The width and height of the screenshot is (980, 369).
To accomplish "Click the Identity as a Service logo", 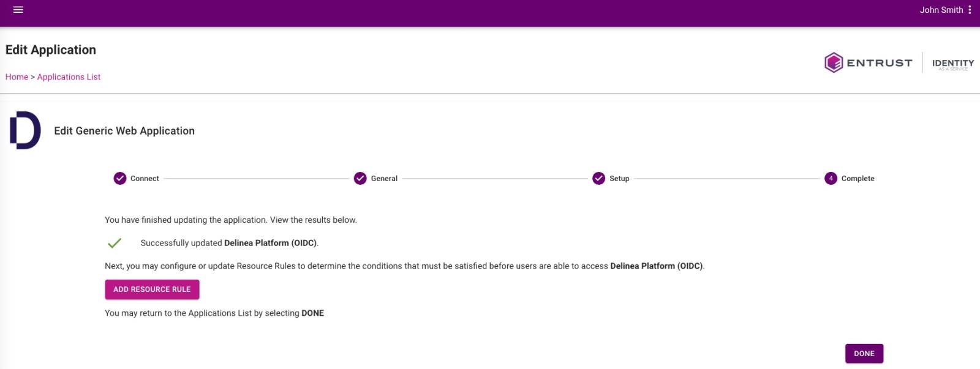I will click(952, 64).
